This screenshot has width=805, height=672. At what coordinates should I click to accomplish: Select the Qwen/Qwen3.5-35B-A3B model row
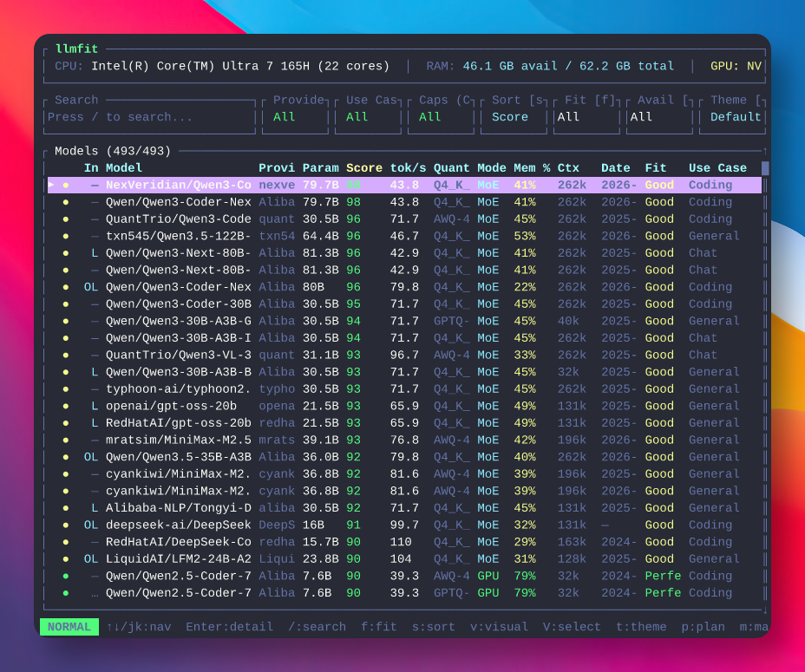point(404,457)
